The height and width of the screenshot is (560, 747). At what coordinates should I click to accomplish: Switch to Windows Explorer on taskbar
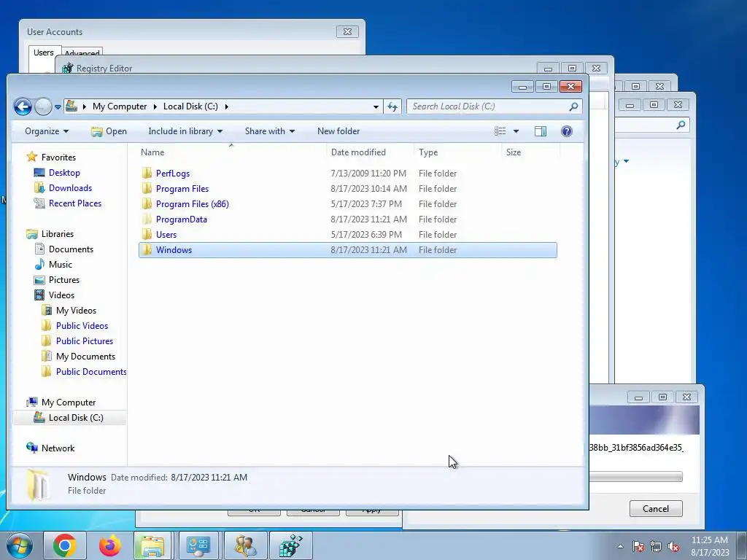(x=152, y=545)
